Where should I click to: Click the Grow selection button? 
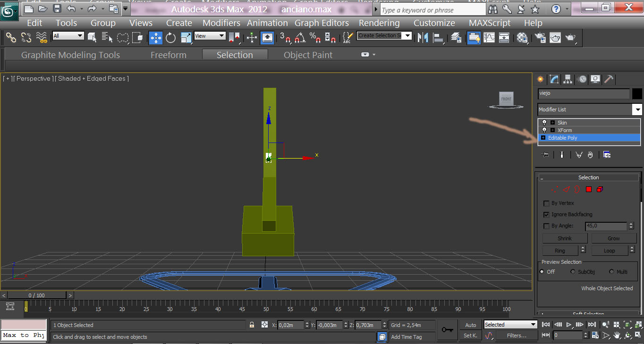tap(614, 238)
